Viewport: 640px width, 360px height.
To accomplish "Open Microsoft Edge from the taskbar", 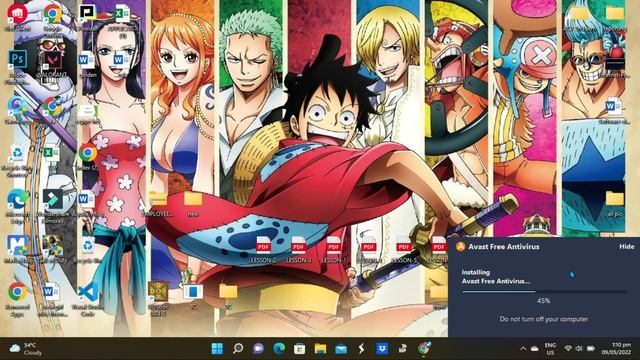I will point(279,349).
